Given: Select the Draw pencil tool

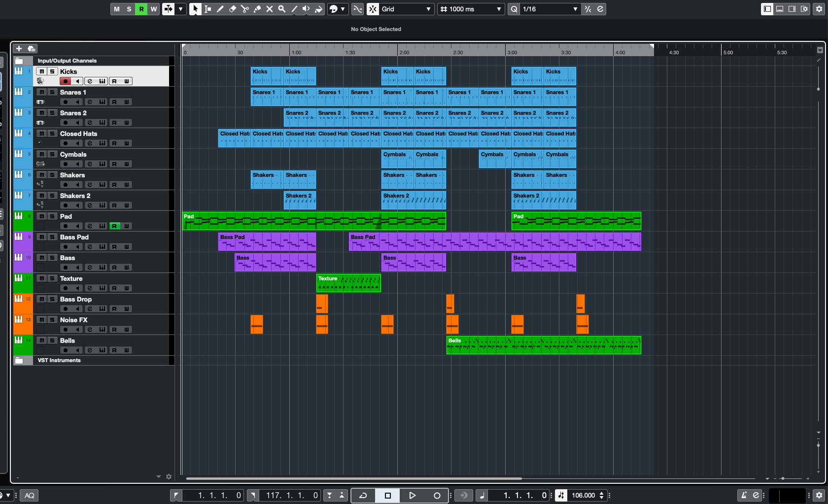Looking at the screenshot, I should (220, 9).
